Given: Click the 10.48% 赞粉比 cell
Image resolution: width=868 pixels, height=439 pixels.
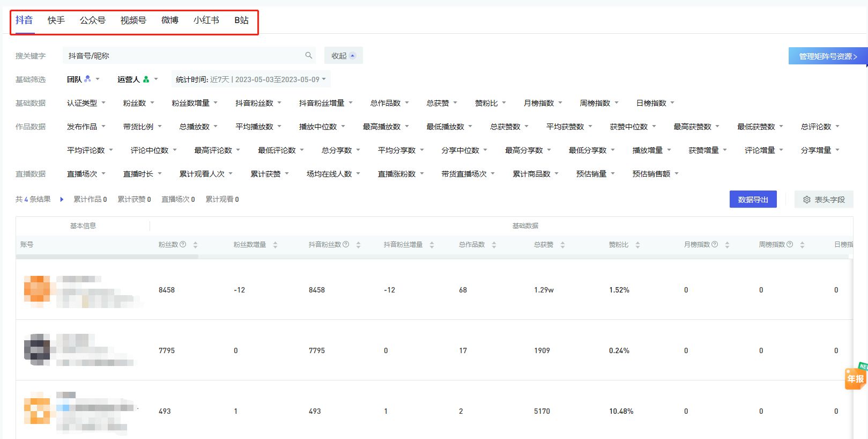Looking at the screenshot, I should (621, 411).
